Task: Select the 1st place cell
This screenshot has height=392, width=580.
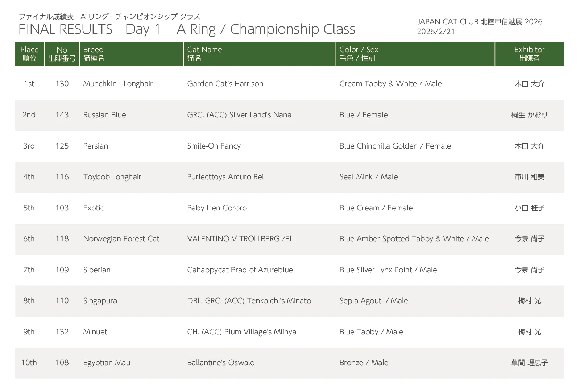Action: tap(29, 84)
